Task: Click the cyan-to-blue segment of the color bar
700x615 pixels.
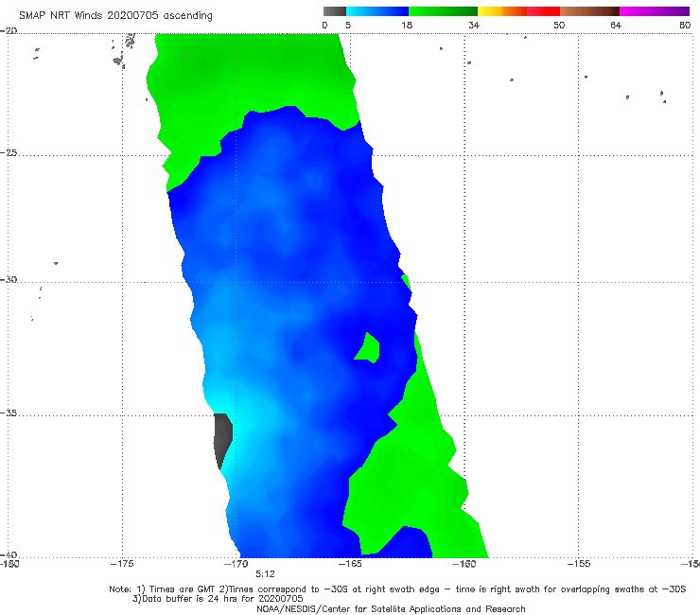Action: [377, 11]
